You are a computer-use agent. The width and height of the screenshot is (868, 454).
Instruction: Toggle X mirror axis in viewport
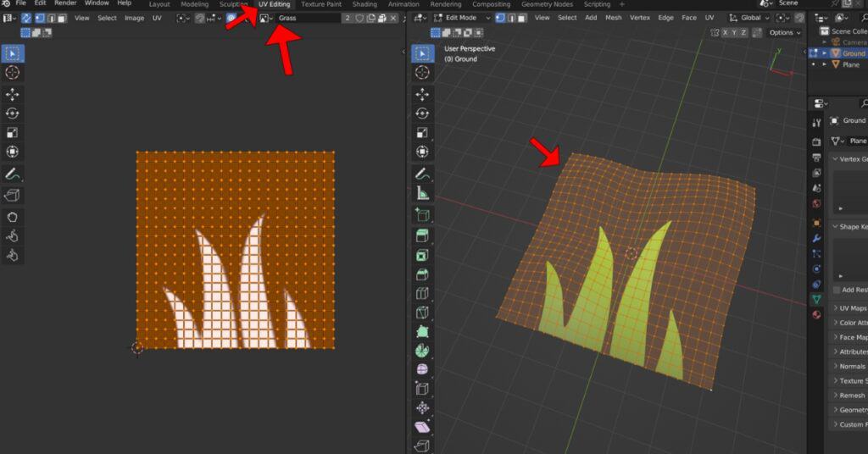[x=725, y=33]
